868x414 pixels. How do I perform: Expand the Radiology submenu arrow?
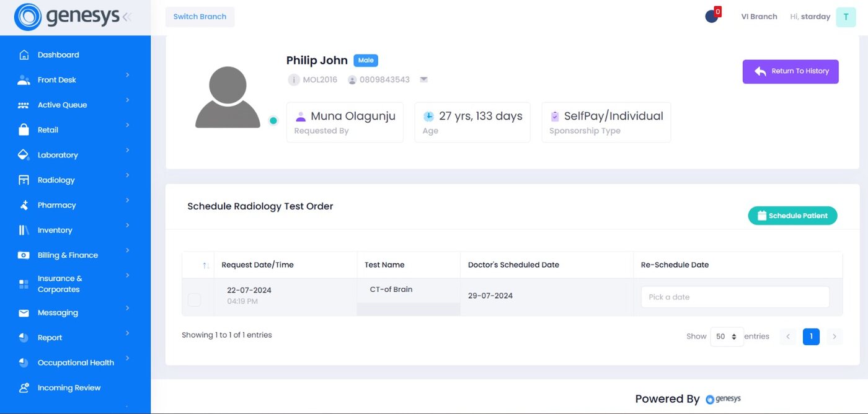pyautogui.click(x=128, y=175)
